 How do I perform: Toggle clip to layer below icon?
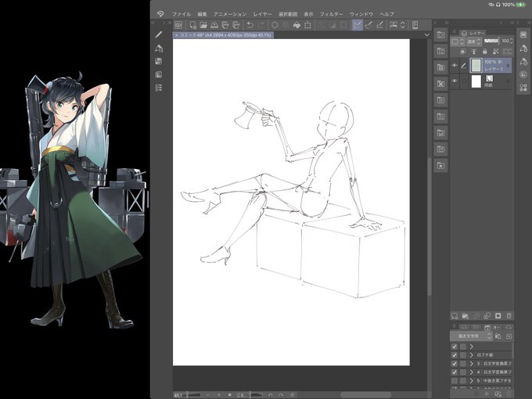462,52
